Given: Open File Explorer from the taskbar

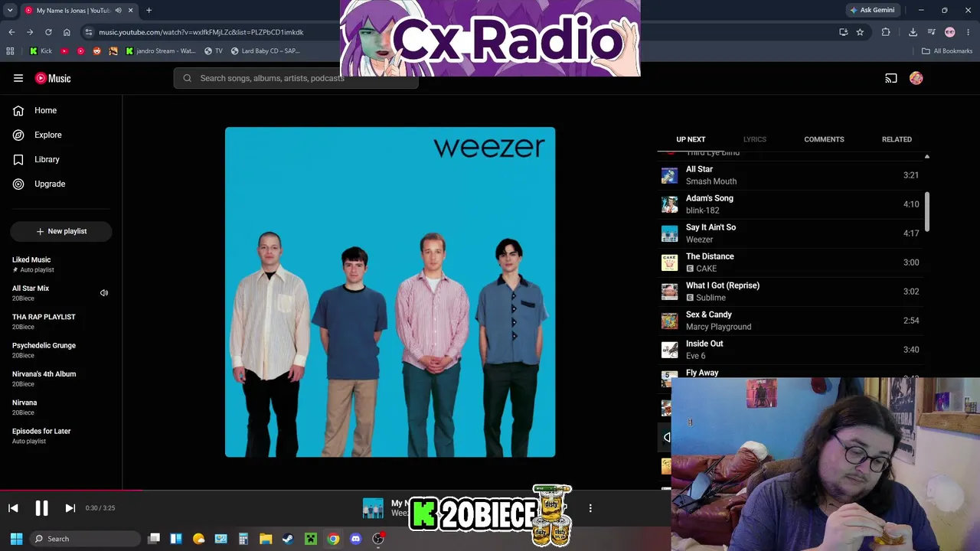Looking at the screenshot, I should click(x=266, y=539).
